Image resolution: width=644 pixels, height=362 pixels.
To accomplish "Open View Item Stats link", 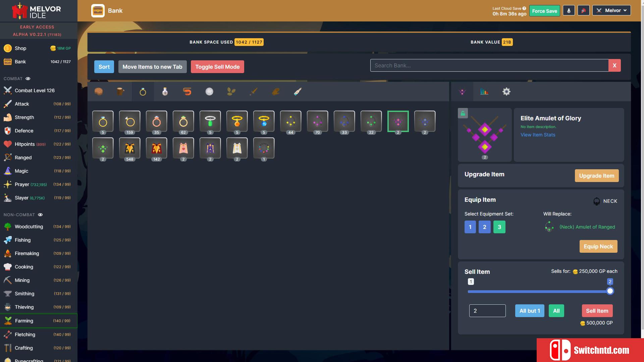I will click(x=538, y=135).
